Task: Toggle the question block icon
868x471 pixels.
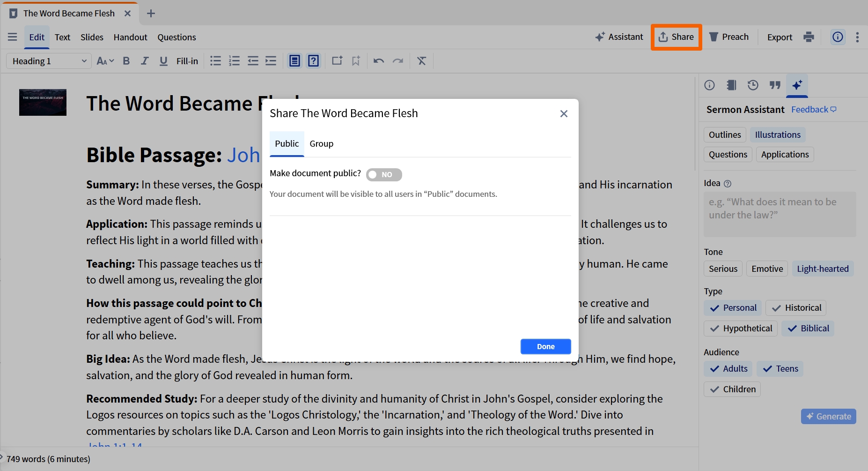Action: pyautogui.click(x=314, y=61)
